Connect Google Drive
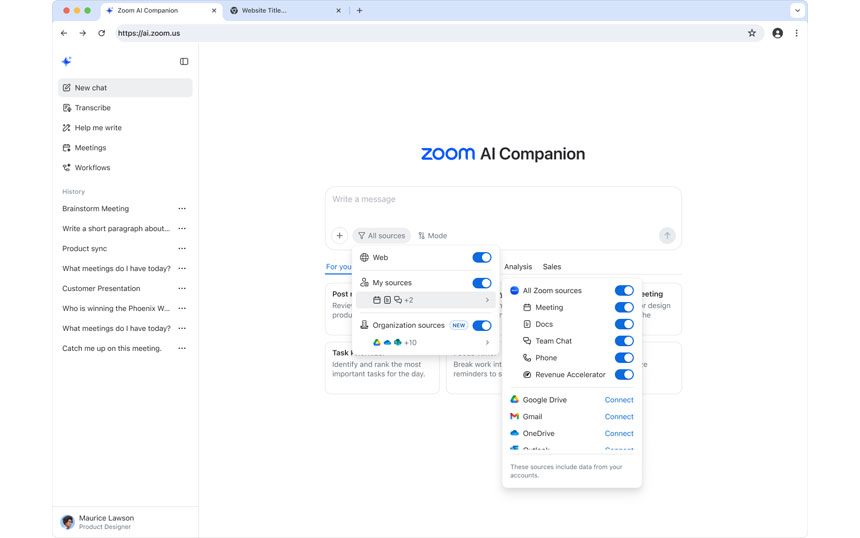This screenshot has width=860, height=538. pos(619,400)
